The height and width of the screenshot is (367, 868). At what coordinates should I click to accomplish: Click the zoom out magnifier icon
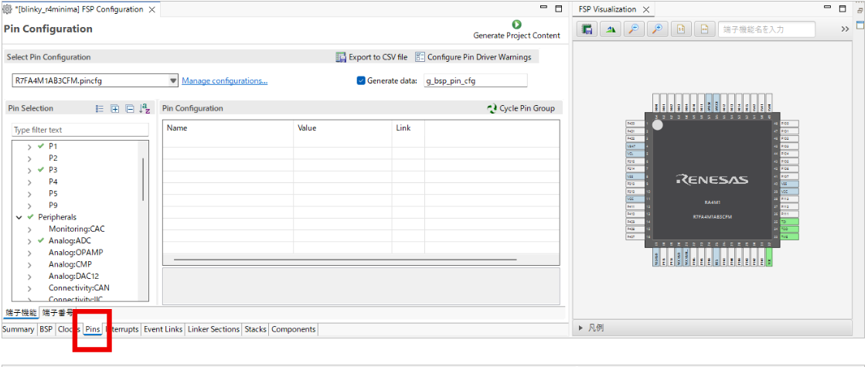(x=634, y=29)
